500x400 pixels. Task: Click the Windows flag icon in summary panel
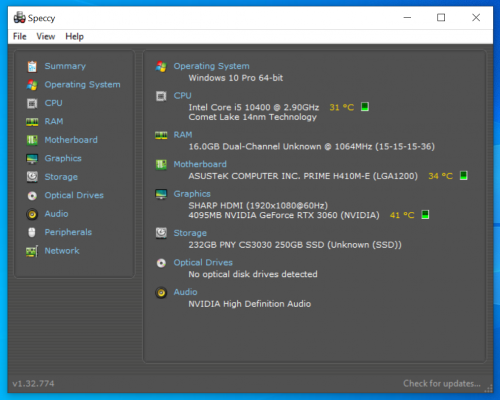coord(161,67)
